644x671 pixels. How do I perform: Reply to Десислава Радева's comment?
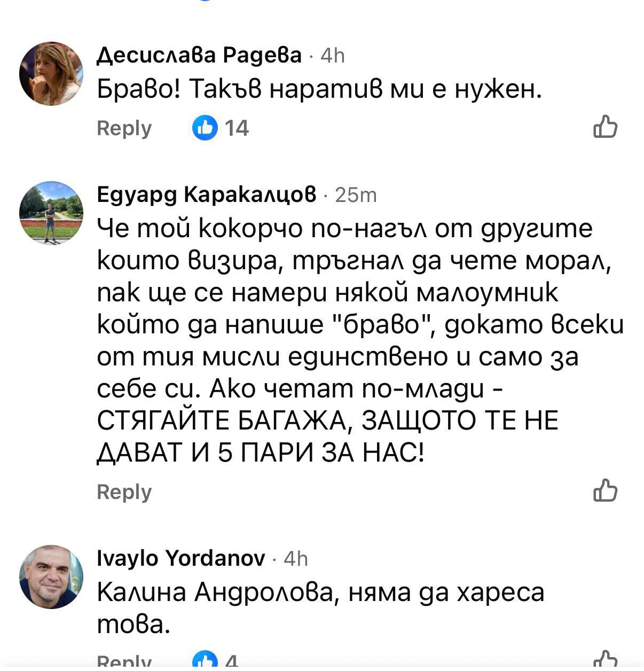coord(124,128)
